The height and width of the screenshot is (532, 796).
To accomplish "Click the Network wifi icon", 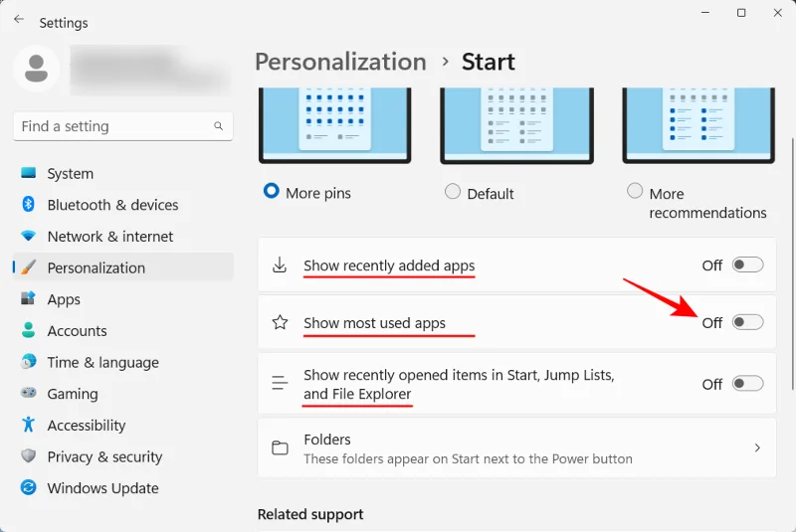I will tap(29, 236).
